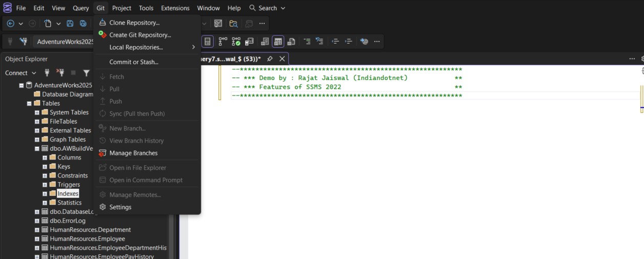Expand the dbo.ErrorLog table node
Viewport: 644px width, 259px height.
[37, 221]
